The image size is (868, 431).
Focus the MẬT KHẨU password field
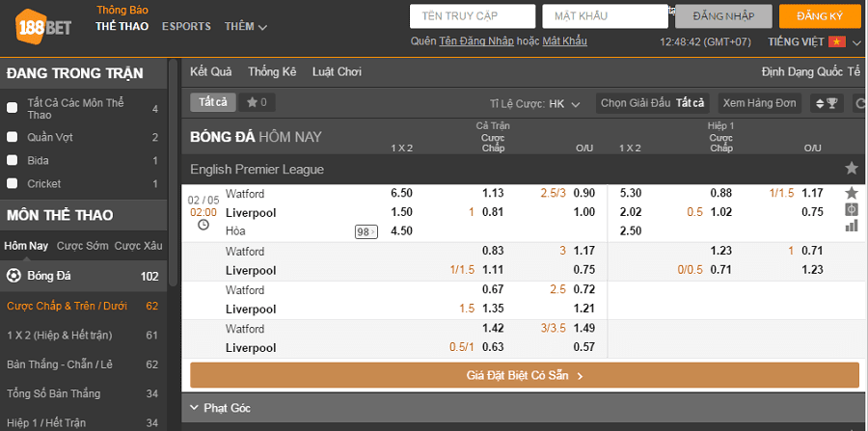605,16
